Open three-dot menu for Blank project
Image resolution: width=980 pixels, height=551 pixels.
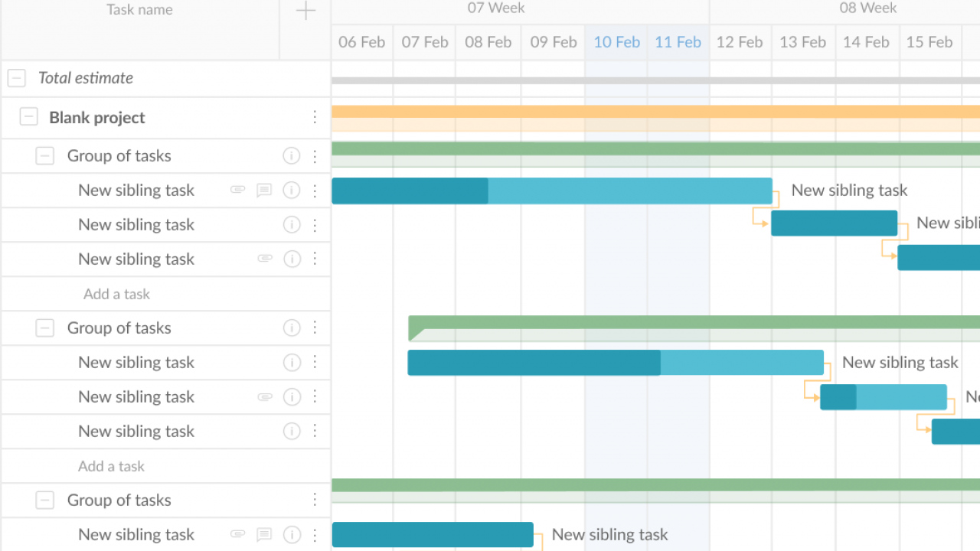pyautogui.click(x=315, y=117)
